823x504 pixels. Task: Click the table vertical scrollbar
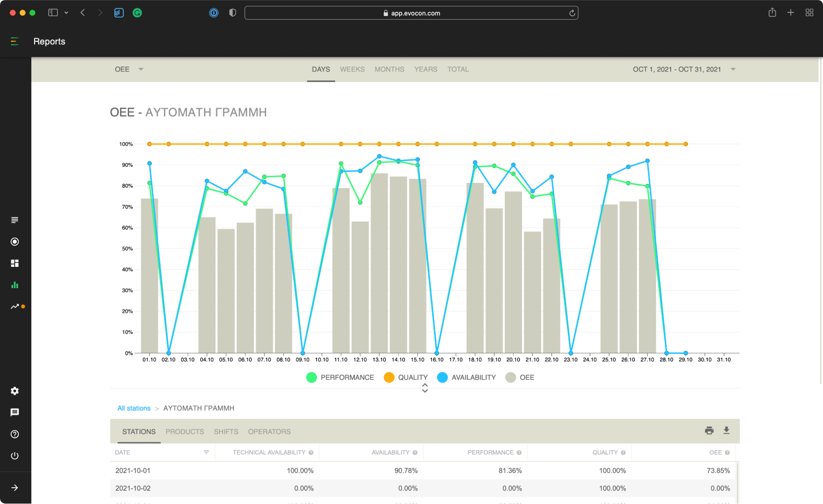tap(737, 483)
